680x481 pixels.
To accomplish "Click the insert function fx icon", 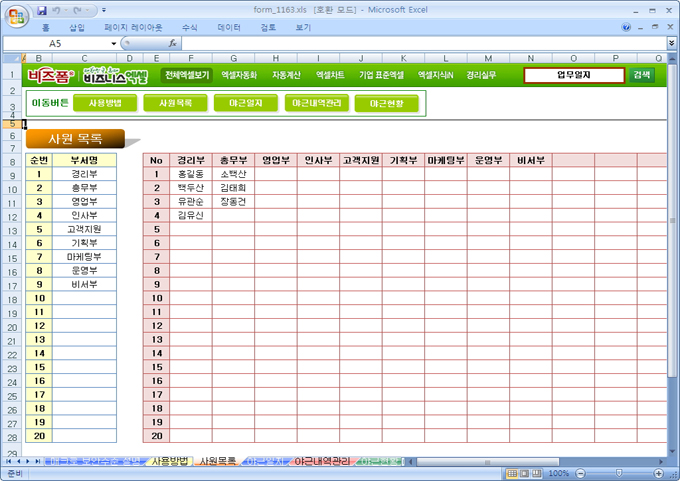I will (173, 44).
